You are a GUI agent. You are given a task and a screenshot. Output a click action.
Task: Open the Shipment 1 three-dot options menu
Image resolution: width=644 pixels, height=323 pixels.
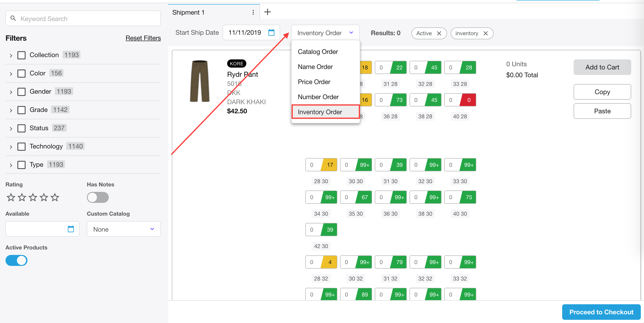tap(253, 12)
